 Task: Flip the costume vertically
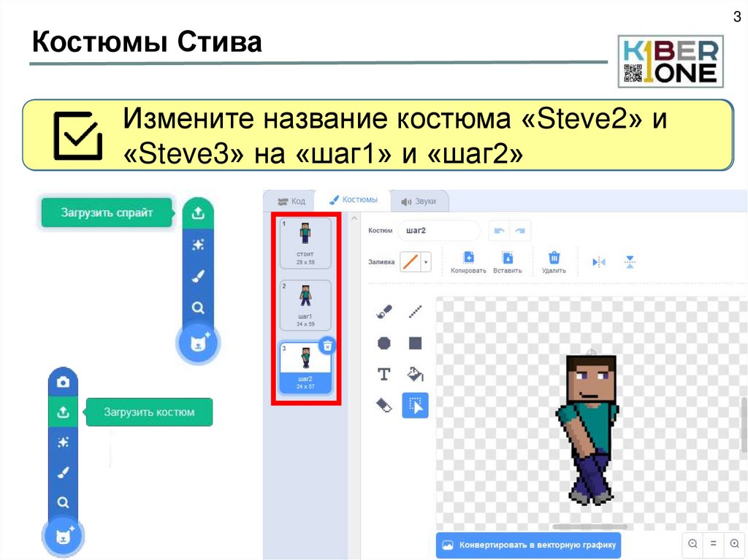630,261
